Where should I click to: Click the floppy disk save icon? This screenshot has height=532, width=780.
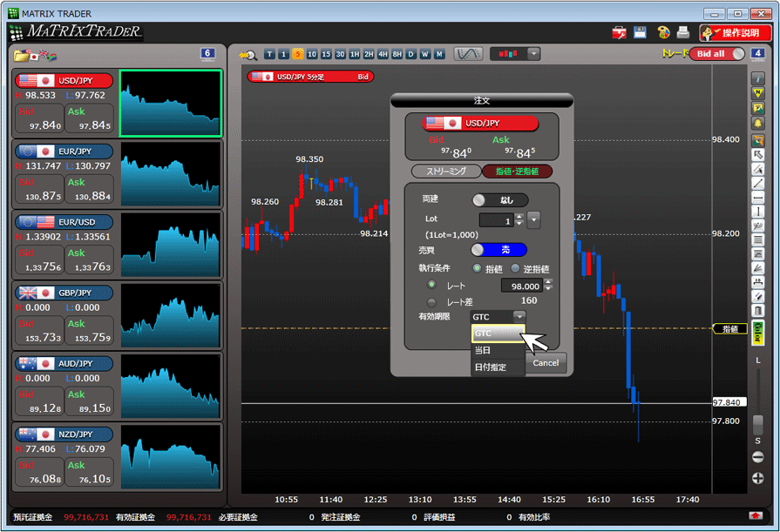[640, 32]
